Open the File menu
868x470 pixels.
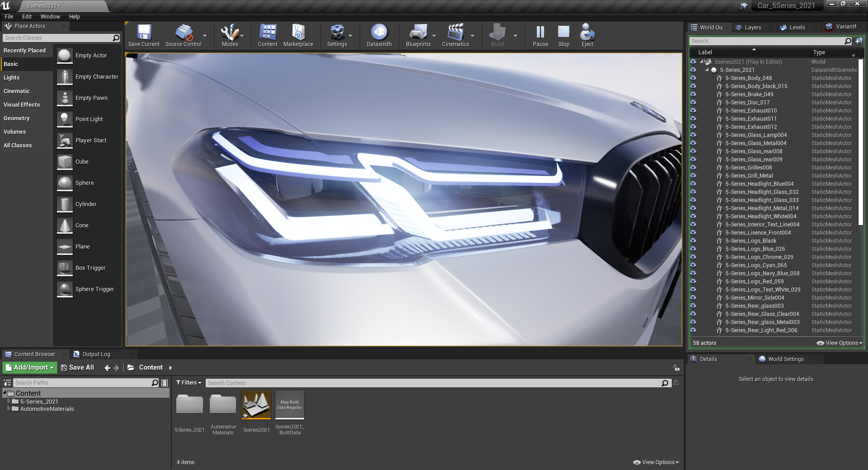[9, 16]
